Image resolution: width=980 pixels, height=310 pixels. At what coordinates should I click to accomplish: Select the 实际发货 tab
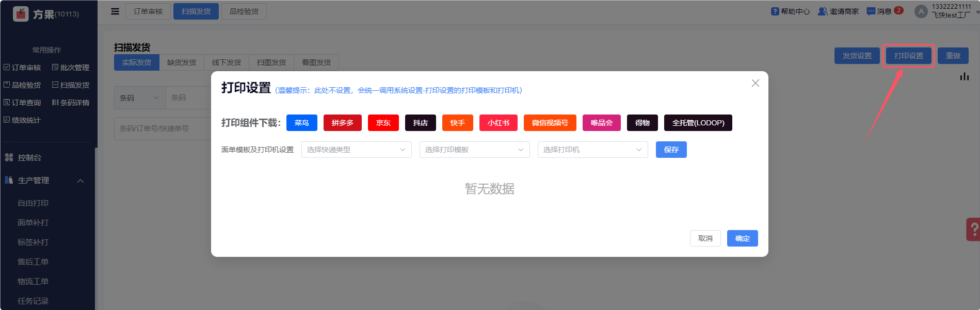click(137, 62)
